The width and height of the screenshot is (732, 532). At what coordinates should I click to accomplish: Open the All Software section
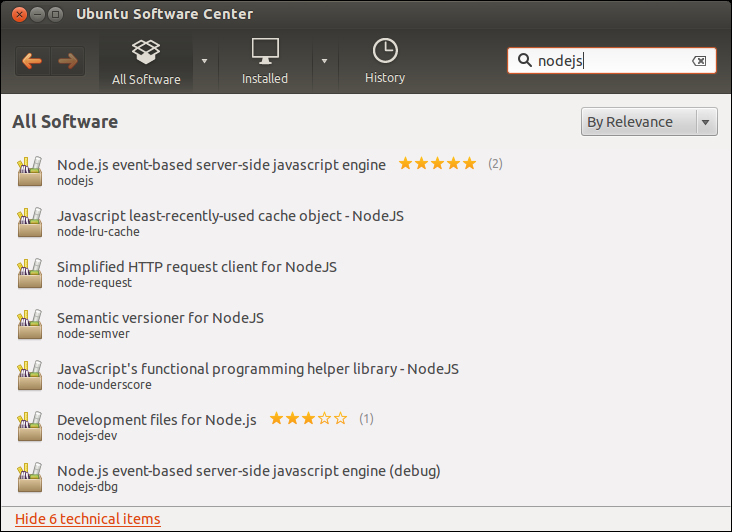(146, 62)
